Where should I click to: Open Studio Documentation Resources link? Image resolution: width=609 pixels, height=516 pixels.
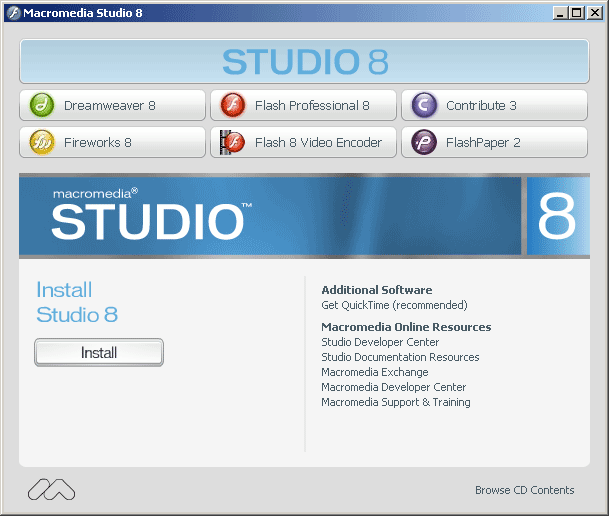coord(400,357)
